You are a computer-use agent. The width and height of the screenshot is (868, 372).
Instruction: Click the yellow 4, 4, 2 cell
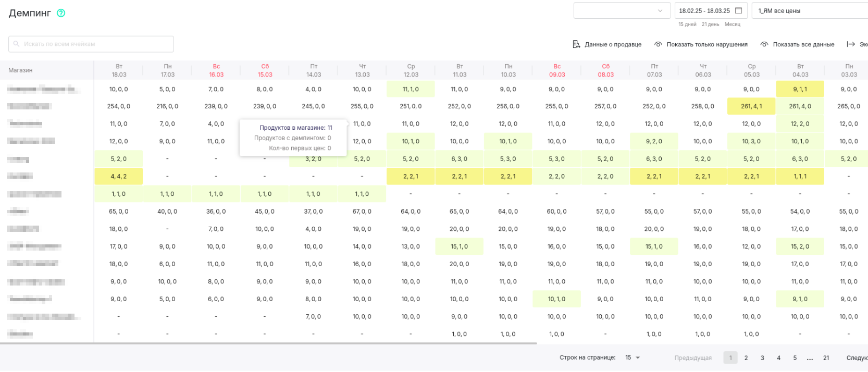pos(119,176)
